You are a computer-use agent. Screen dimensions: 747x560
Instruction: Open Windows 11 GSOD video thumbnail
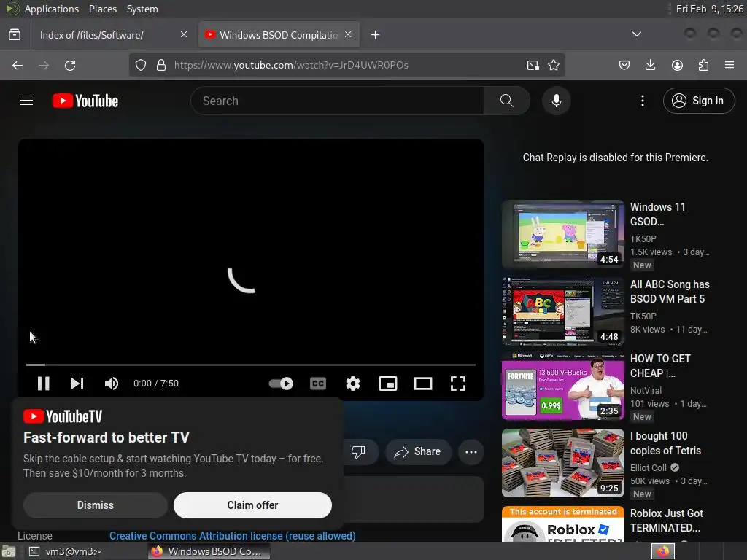click(562, 234)
